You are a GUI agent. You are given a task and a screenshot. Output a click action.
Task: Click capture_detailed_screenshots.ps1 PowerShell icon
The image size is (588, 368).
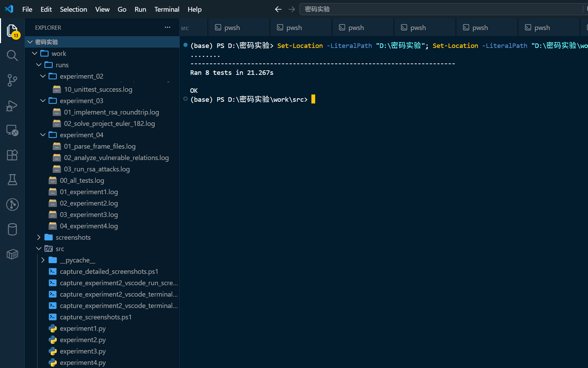point(53,271)
